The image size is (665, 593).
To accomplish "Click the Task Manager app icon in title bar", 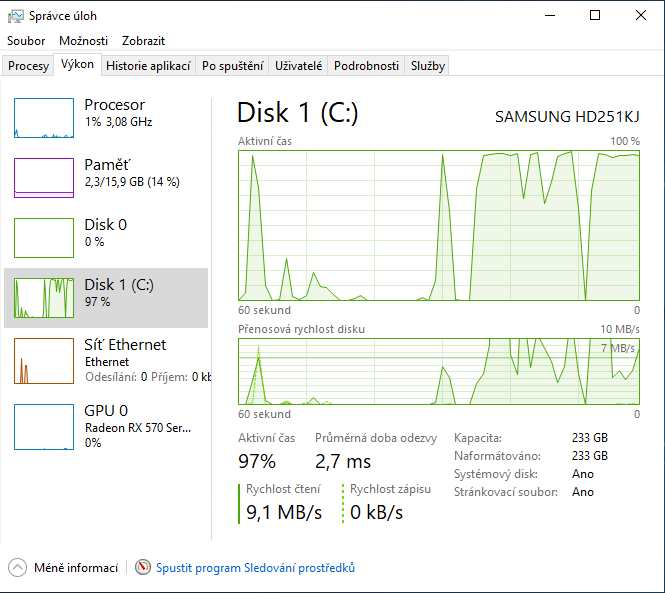I will 16,16.
